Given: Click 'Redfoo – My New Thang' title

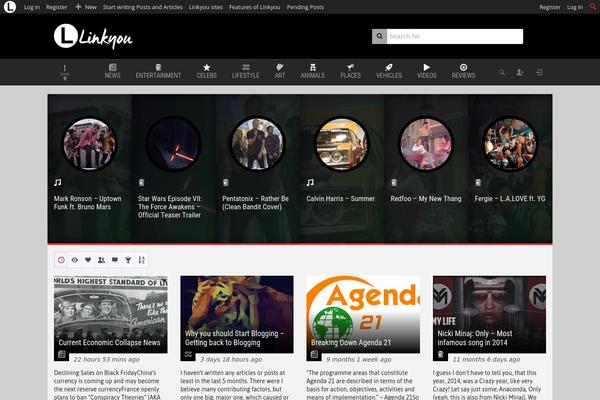Looking at the screenshot, I should click(x=426, y=199).
